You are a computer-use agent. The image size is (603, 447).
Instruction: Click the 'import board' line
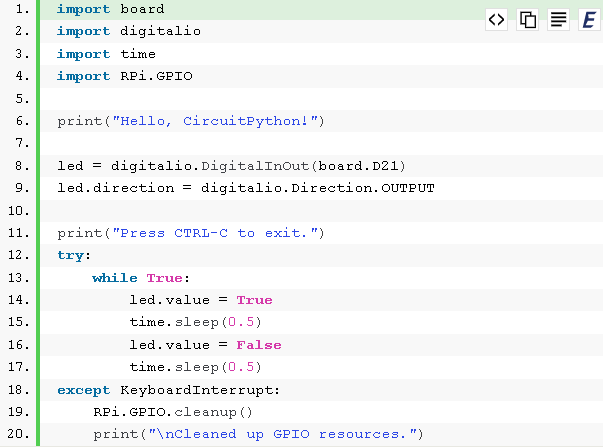[x=110, y=9]
